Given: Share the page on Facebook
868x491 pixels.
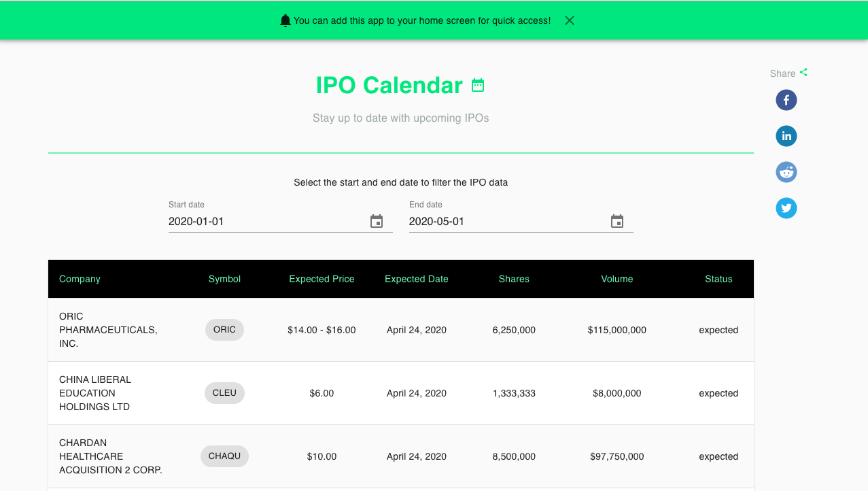Looking at the screenshot, I should (x=786, y=99).
